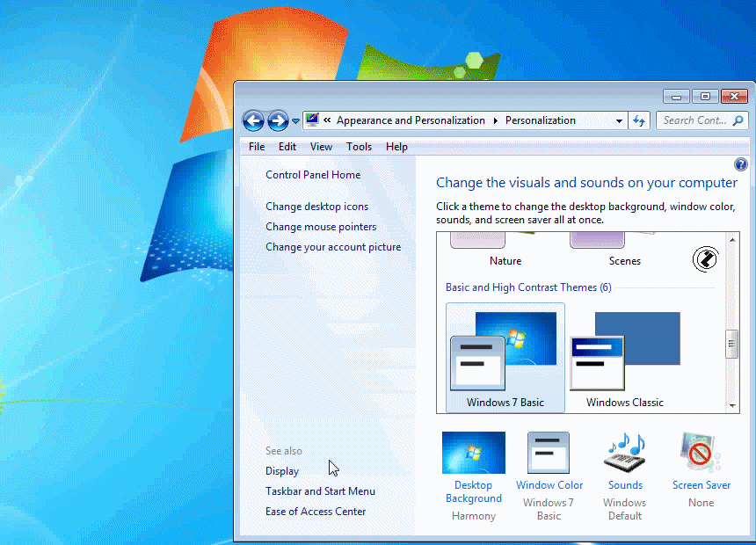Click in the Search Control Panel field
Image resolution: width=756 pixels, height=545 pixels.
(693, 120)
